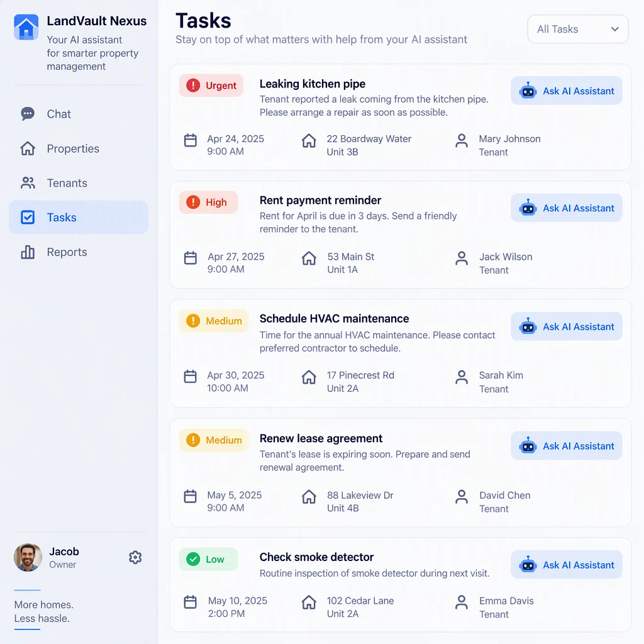Click person icon beside Sarah Kim
The image size is (644, 644).
(462, 377)
